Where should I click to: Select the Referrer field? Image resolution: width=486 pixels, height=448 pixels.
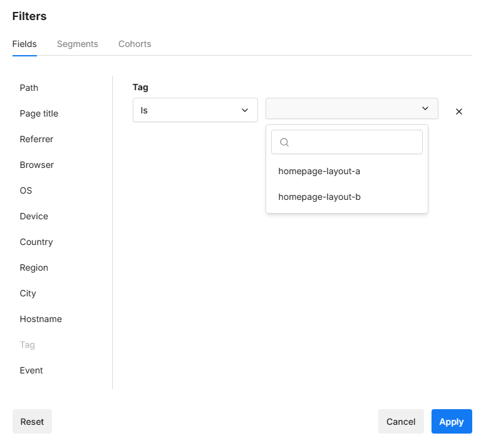36,139
